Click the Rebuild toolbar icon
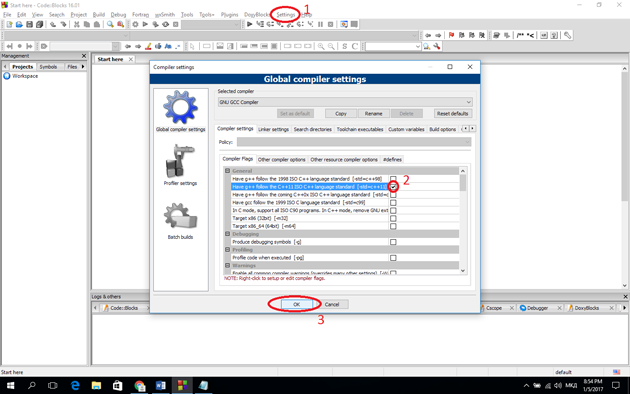Image resolution: width=630 pixels, height=394 pixels. coord(166,24)
